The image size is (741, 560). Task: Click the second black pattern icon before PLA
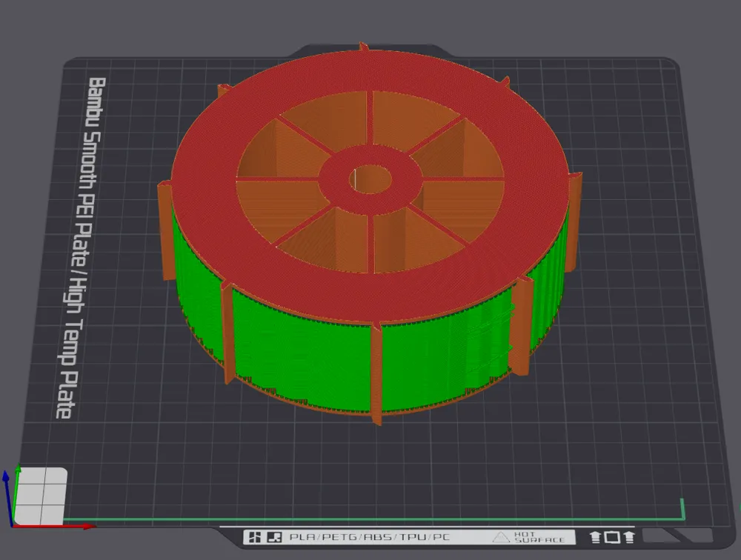(274, 537)
